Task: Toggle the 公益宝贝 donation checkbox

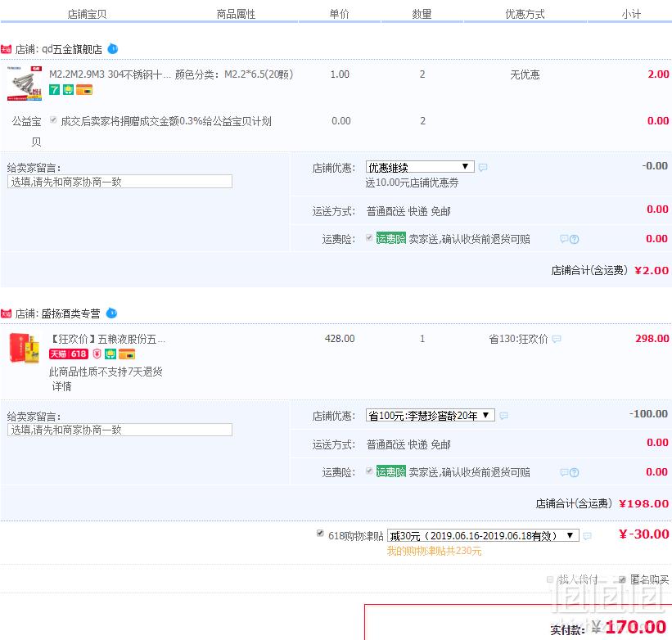Action: (x=53, y=119)
